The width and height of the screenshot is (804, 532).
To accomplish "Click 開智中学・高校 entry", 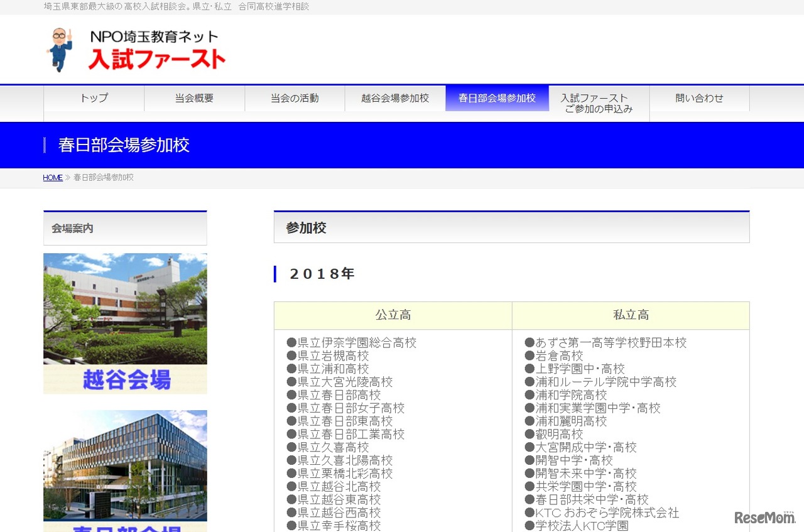I will coord(569,460).
